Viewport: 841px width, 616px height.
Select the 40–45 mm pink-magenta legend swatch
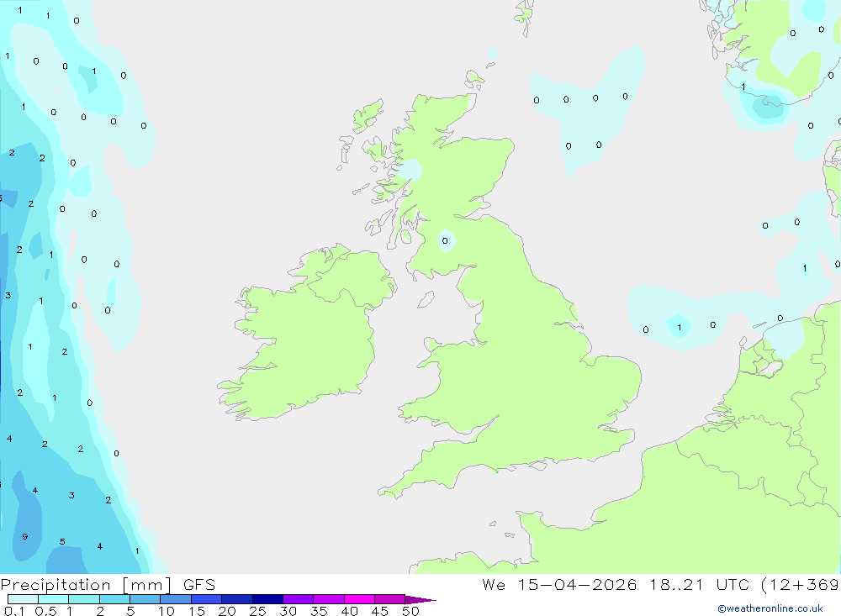click(359, 599)
